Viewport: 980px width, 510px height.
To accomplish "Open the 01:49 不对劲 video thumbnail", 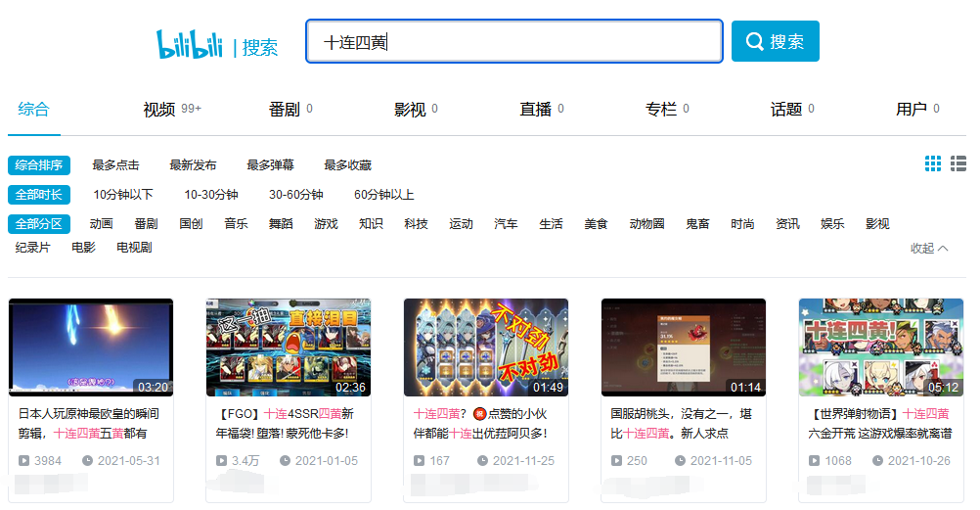I will 486,348.
